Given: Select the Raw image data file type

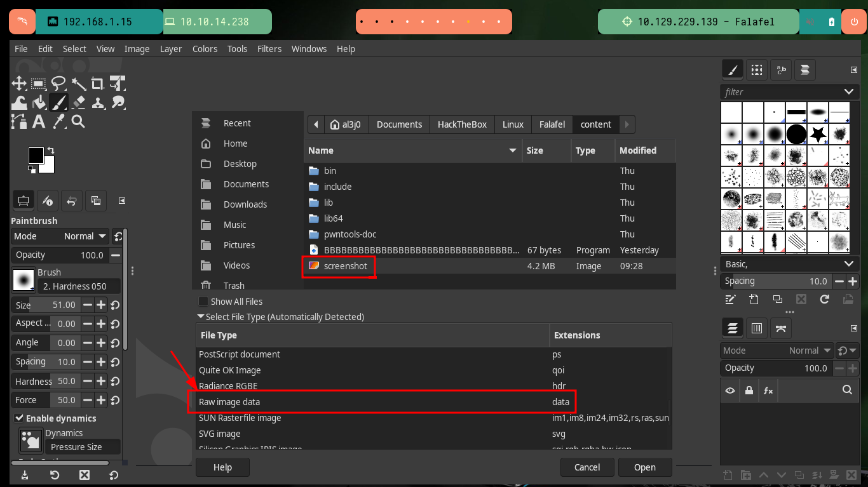Looking at the screenshot, I should [x=433, y=402].
